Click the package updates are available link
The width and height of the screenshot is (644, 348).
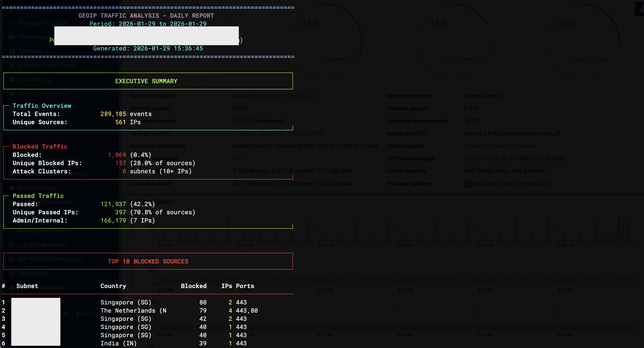coord(512,183)
